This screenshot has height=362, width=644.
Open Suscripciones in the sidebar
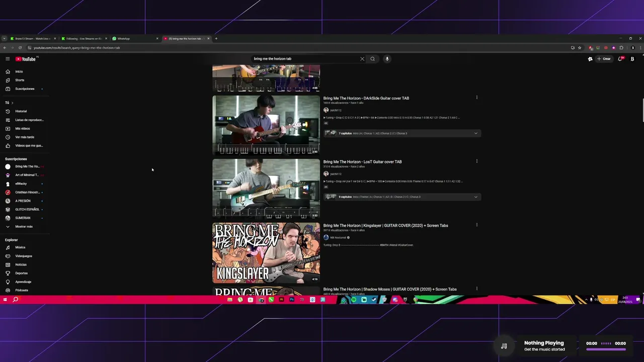[24, 88]
